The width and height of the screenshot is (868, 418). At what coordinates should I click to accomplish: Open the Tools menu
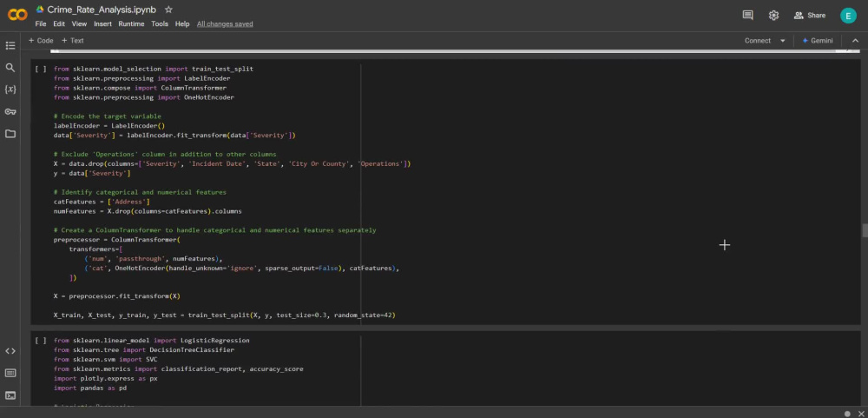(160, 23)
